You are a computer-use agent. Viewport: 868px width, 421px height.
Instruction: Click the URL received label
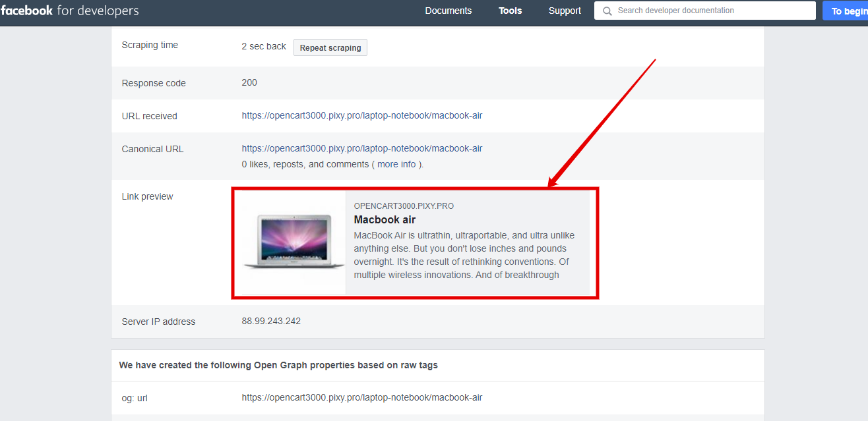(150, 116)
